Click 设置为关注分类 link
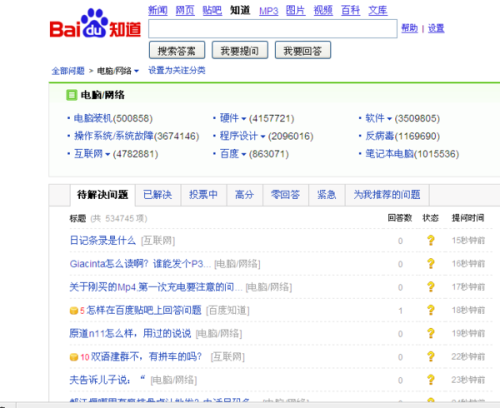The height and width of the screenshot is (408, 500). tap(177, 71)
